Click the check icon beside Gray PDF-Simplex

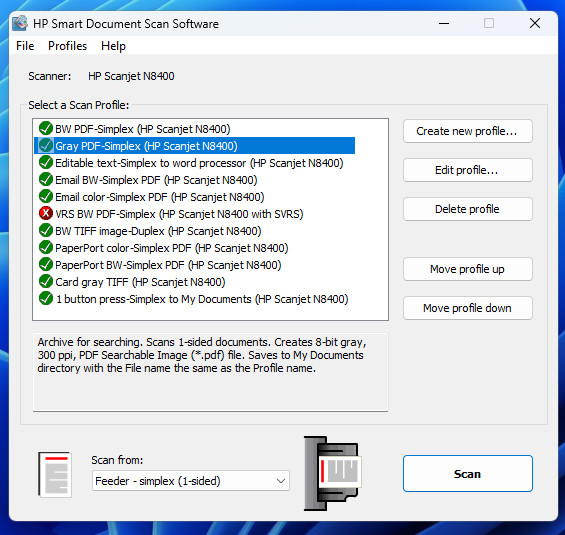click(x=46, y=146)
